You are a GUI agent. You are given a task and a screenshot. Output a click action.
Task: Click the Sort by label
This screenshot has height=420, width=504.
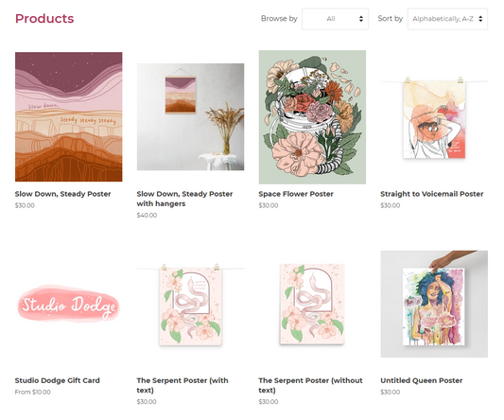(x=390, y=19)
